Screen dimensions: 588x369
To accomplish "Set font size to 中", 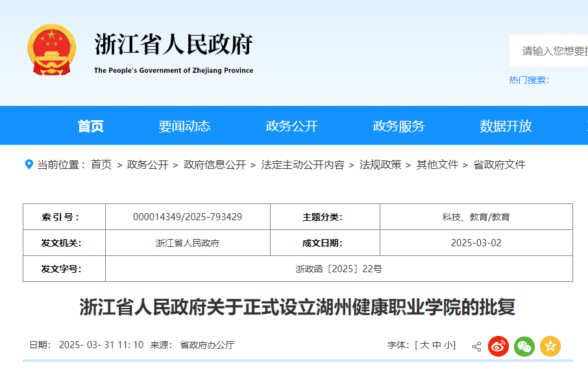I will pyautogui.click(x=437, y=345).
